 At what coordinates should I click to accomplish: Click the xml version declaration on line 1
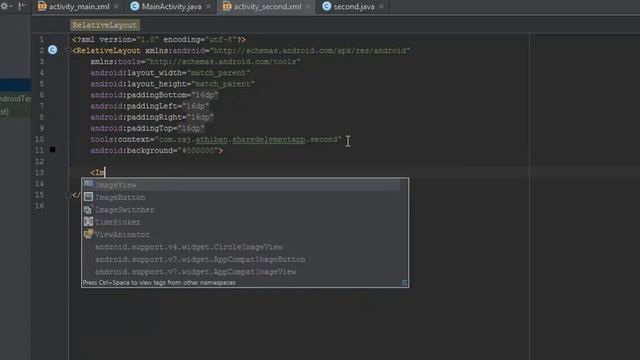coord(159,40)
